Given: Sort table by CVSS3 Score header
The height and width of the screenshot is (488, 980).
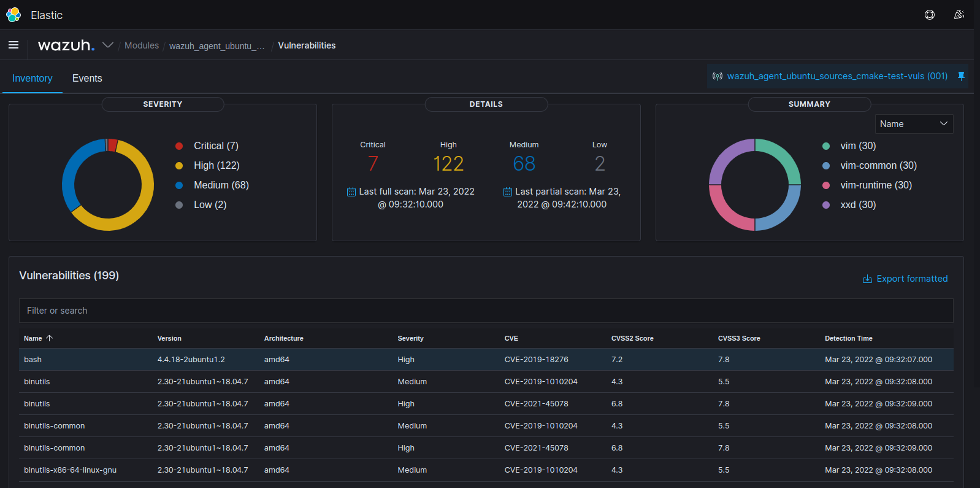Looking at the screenshot, I should click(x=739, y=338).
